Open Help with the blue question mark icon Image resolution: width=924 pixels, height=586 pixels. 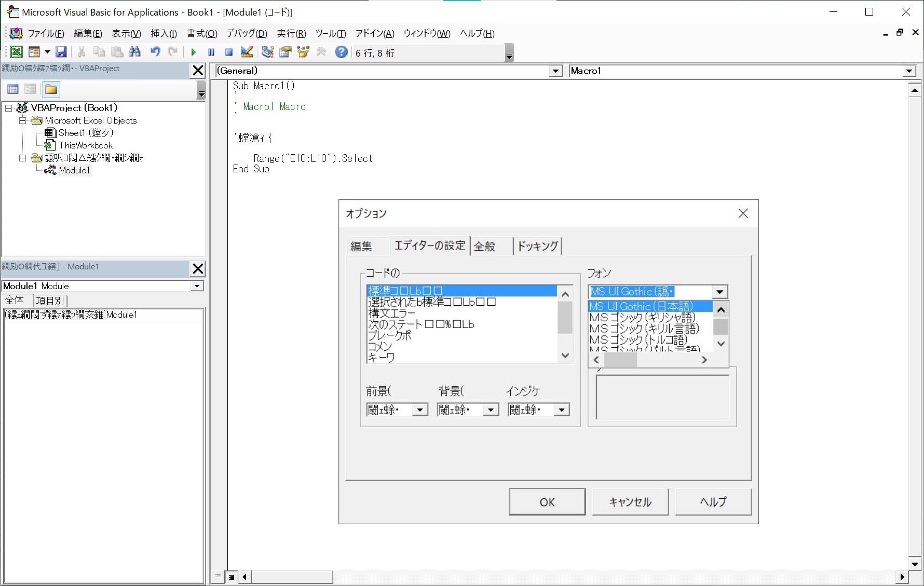[342, 52]
